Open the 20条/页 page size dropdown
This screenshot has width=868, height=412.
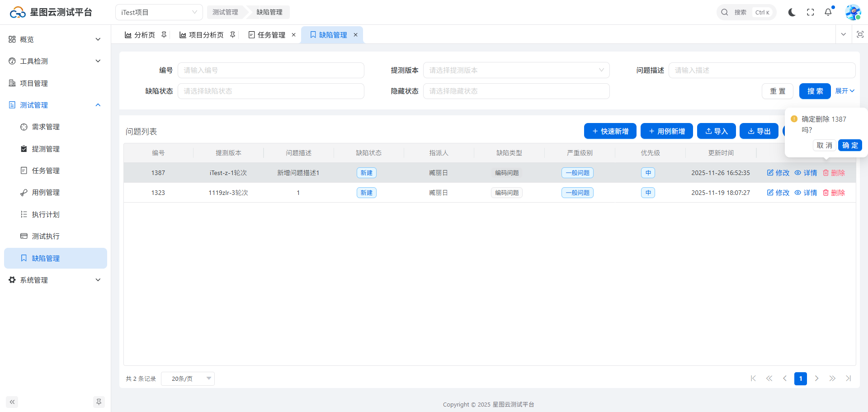click(x=188, y=379)
